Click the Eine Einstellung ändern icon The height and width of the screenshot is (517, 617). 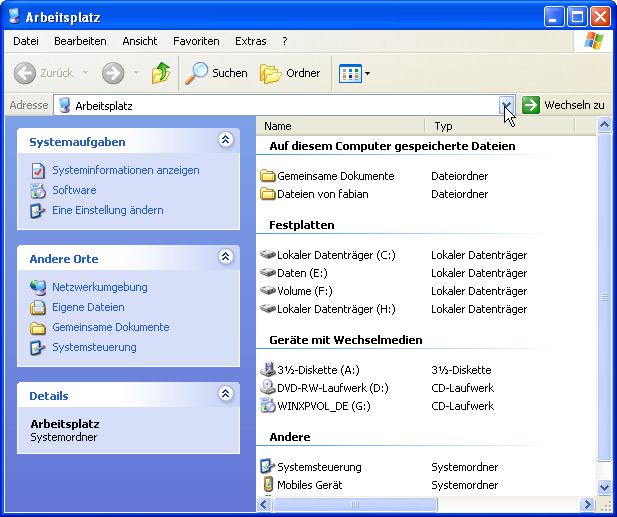tap(38, 210)
